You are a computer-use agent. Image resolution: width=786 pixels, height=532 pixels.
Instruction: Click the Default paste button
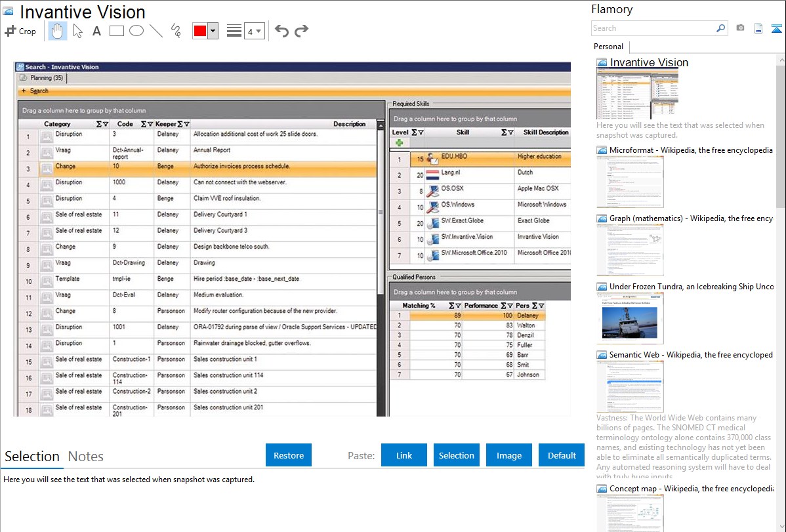(x=562, y=455)
